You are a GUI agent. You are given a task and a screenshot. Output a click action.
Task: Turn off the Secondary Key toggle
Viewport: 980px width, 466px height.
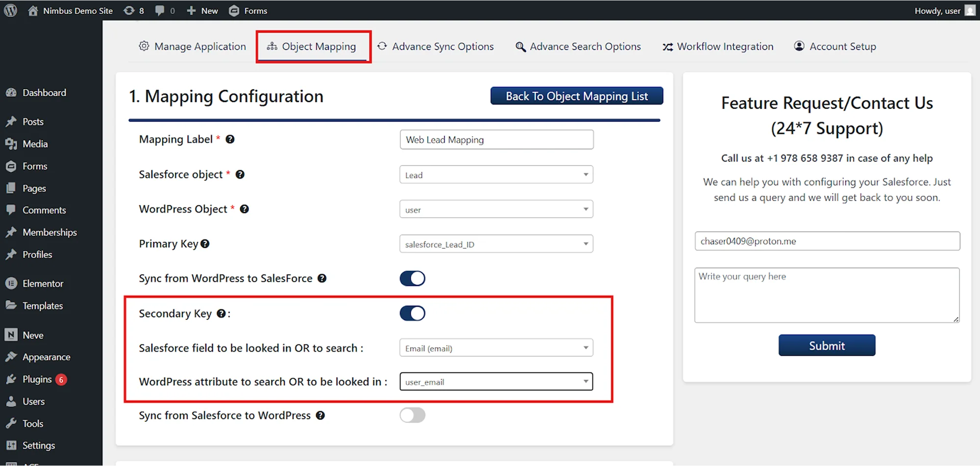[x=412, y=313]
